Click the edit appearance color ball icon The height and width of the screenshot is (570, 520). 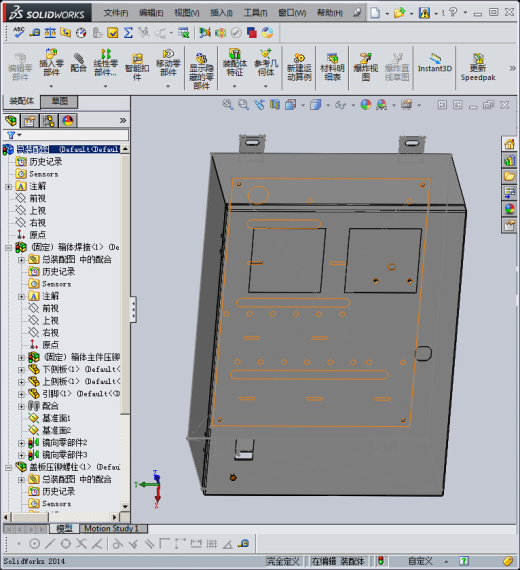tap(365, 105)
